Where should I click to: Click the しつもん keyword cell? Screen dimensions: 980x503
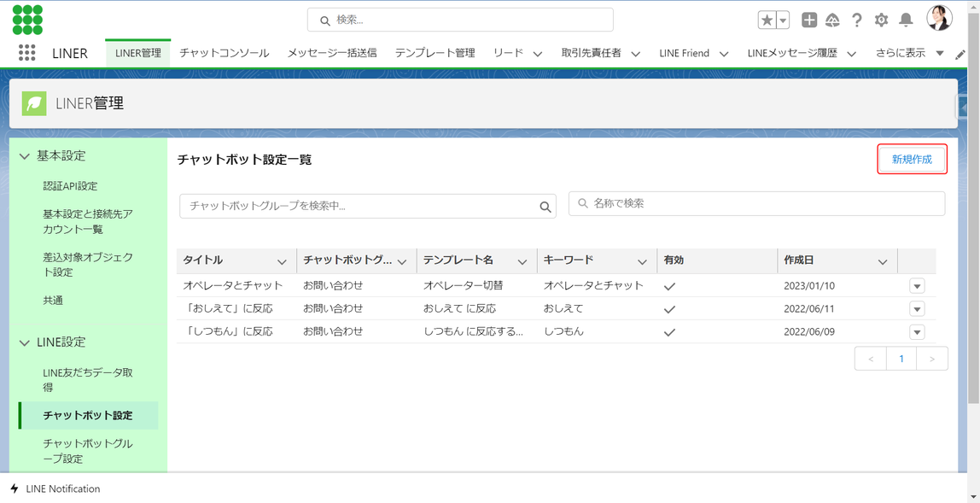pyautogui.click(x=563, y=331)
